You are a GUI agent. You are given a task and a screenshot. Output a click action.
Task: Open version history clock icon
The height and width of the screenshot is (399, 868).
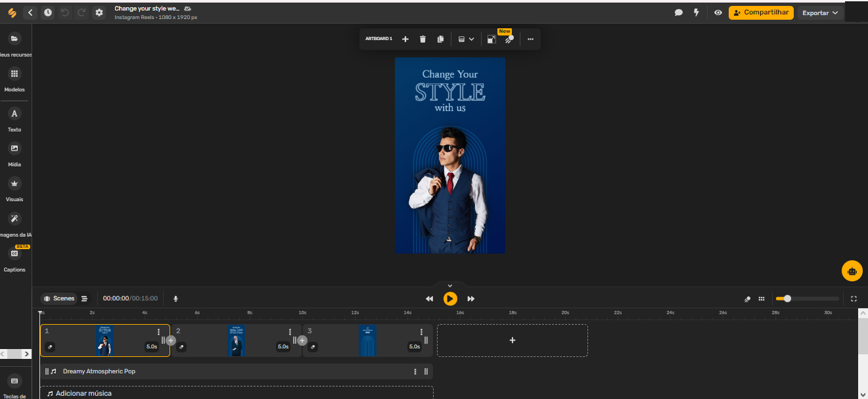(48, 12)
